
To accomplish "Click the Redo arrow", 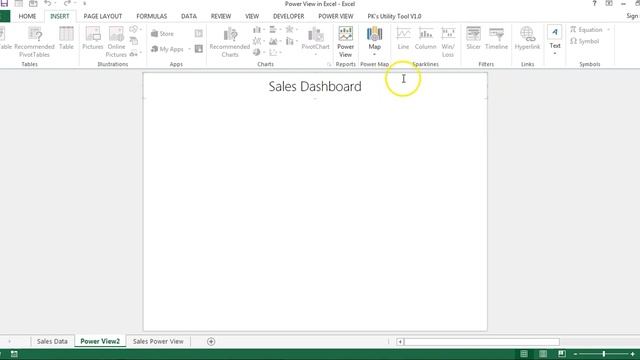I will coord(67,3).
